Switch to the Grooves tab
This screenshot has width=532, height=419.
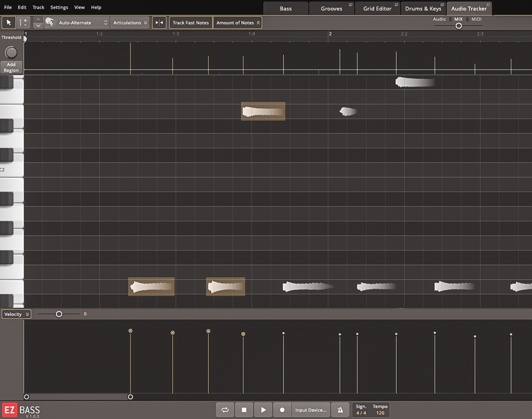point(331,9)
